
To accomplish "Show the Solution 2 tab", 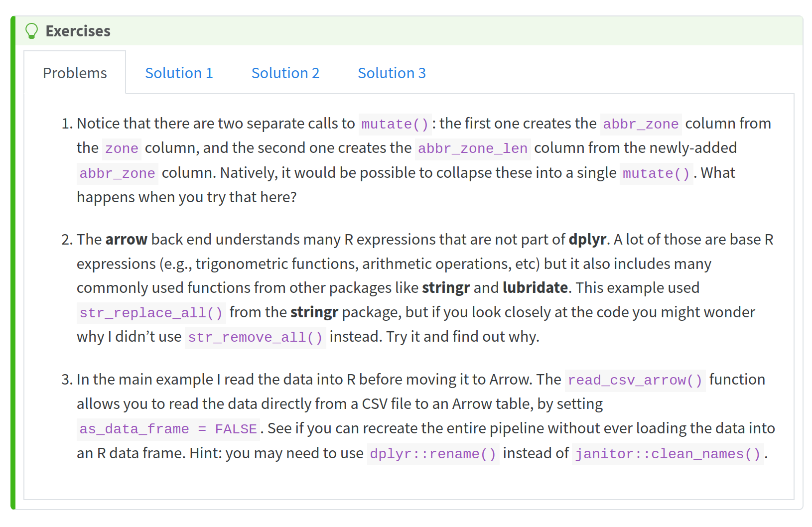I will 285,73.
